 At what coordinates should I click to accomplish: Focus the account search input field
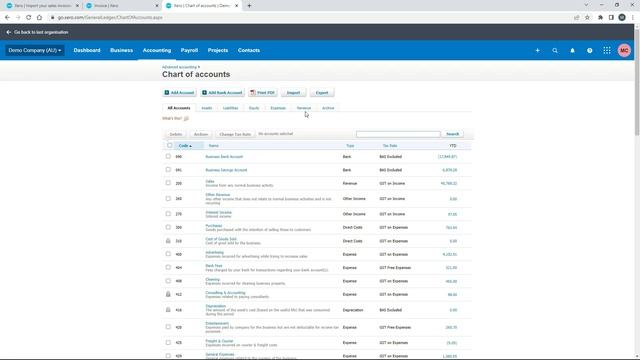click(x=398, y=134)
